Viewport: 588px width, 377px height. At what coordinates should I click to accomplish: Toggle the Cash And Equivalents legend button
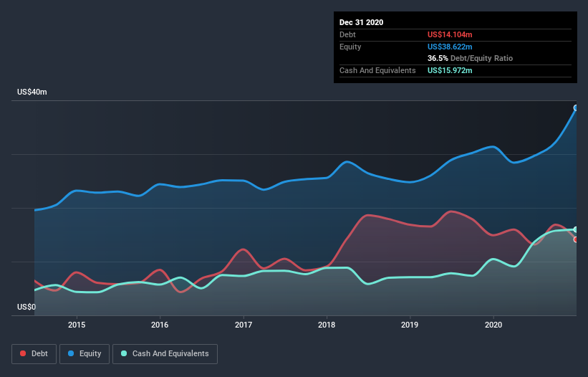(x=165, y=354)
